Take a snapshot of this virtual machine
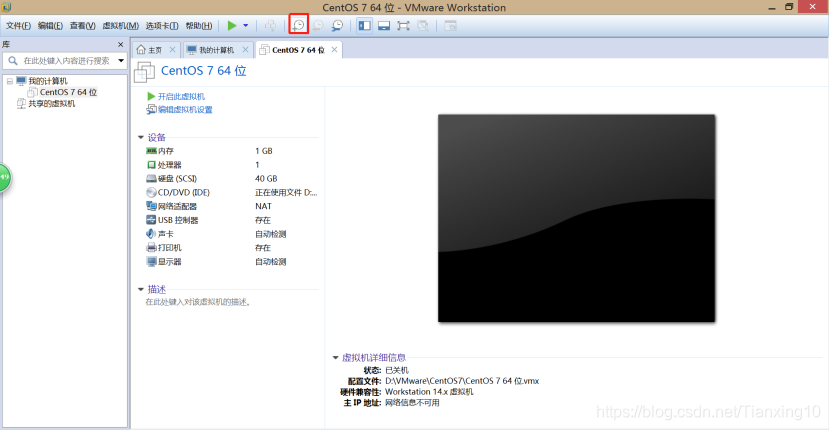This screenshot has width=830, height=430. click(299, 25)
